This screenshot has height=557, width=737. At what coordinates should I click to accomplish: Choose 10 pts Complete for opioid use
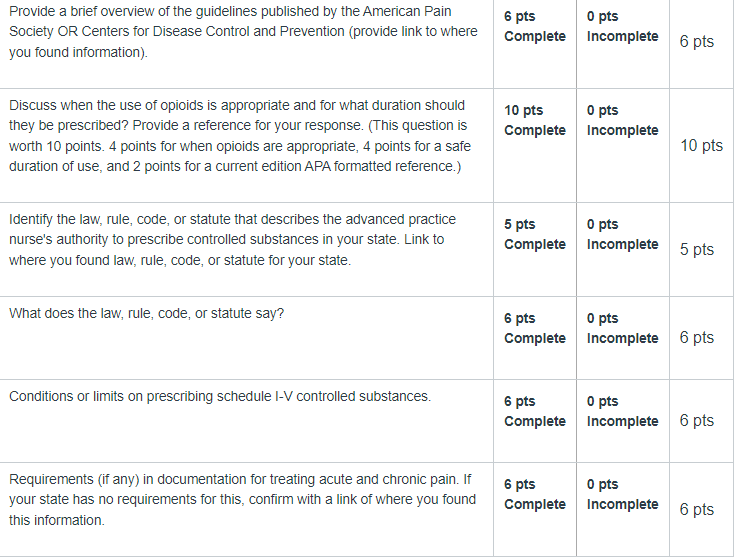[534, 120]
